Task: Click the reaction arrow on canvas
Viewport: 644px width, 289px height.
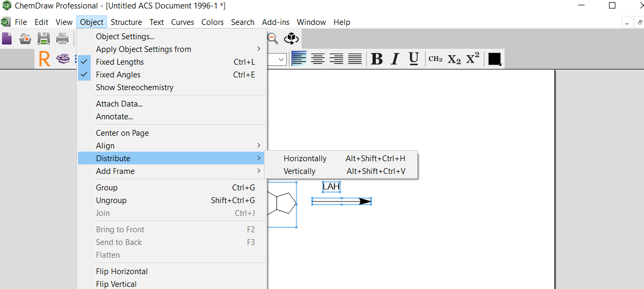Action: 341,202
